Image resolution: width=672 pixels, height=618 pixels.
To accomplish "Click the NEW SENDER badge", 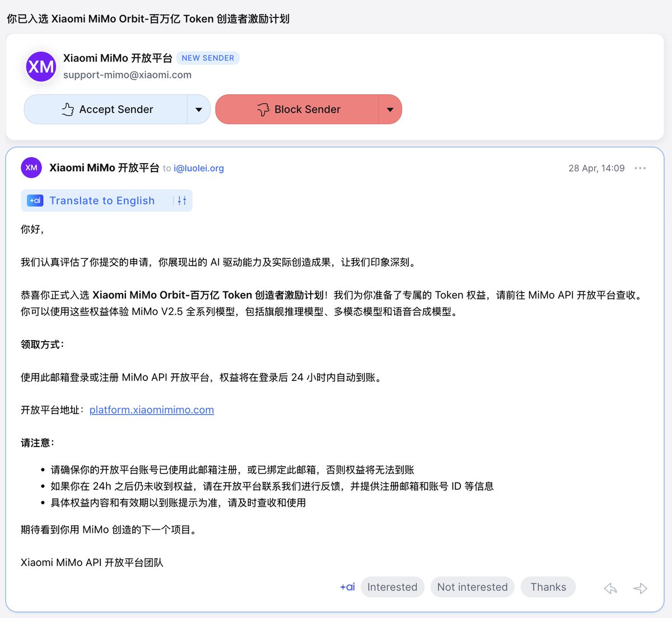I will coord(208,58).
